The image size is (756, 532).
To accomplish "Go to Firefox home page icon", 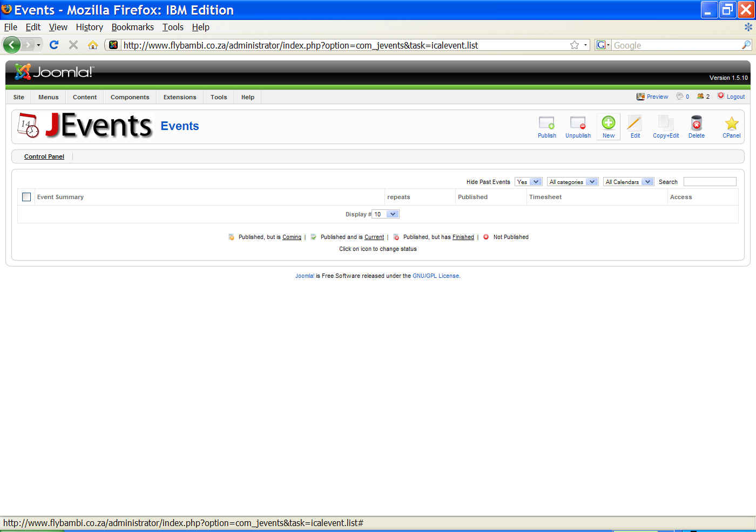I will tap(93, 45).
